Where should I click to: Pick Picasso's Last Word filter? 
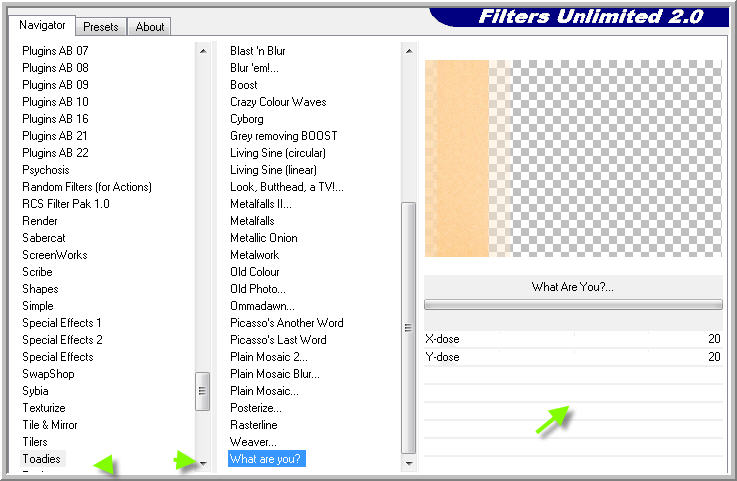coord(278,339)
